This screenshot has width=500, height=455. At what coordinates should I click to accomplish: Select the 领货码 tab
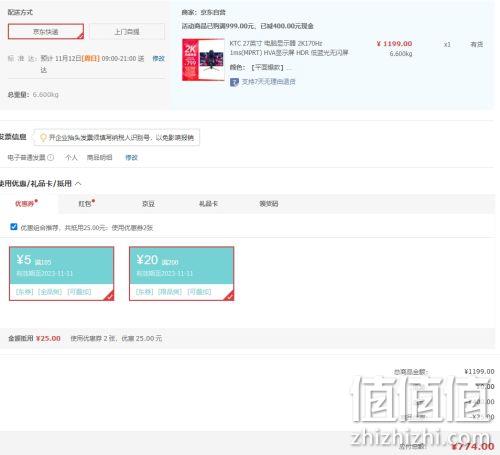pyautogui.click(x=269, y=203)
